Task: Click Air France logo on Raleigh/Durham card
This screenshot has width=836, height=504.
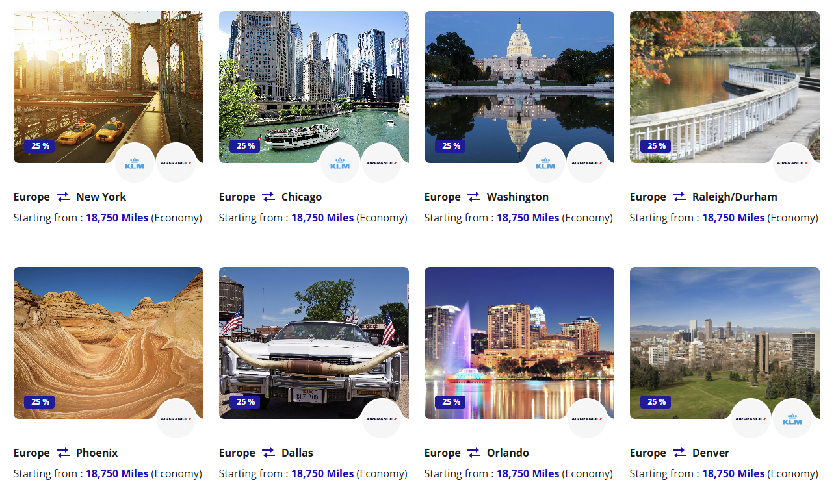Action: pyautogui.click(x=792, y=163)
